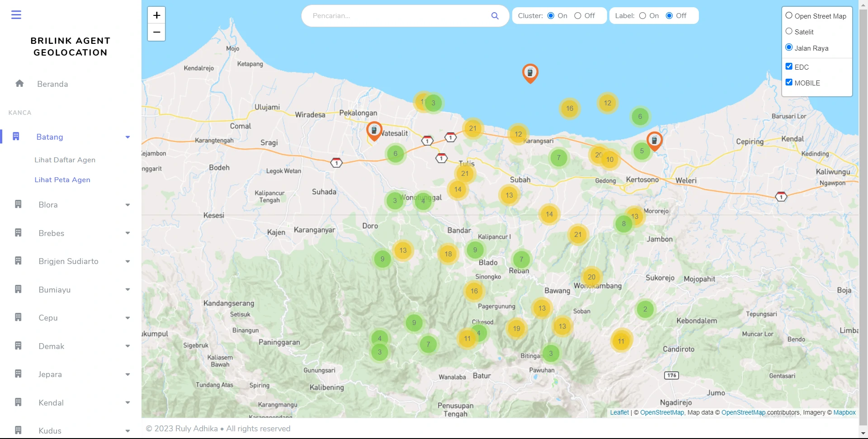Click the map zoom in button

coord(156,15)
